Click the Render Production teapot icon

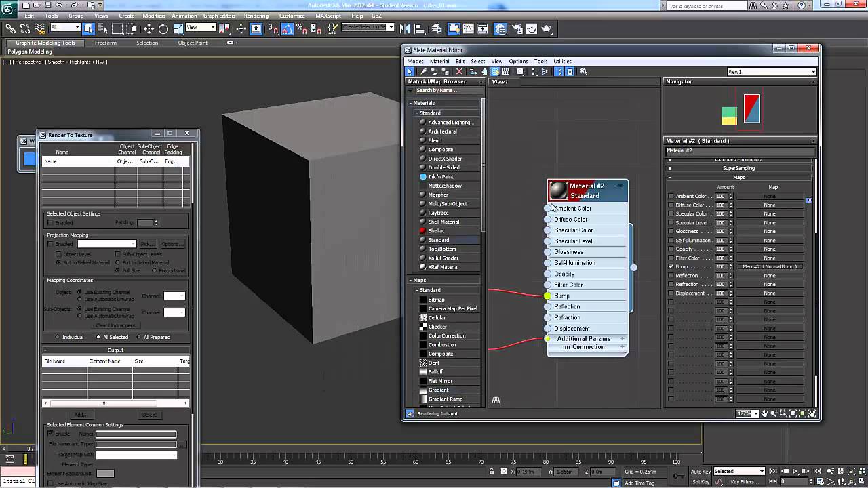pos(546,28)
